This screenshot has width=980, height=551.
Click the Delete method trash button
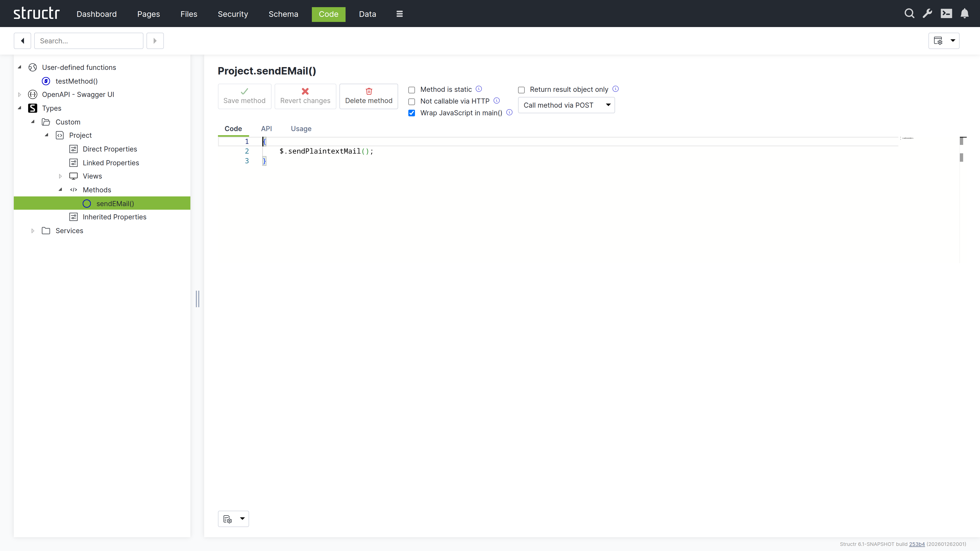click(x=368, y=96)
